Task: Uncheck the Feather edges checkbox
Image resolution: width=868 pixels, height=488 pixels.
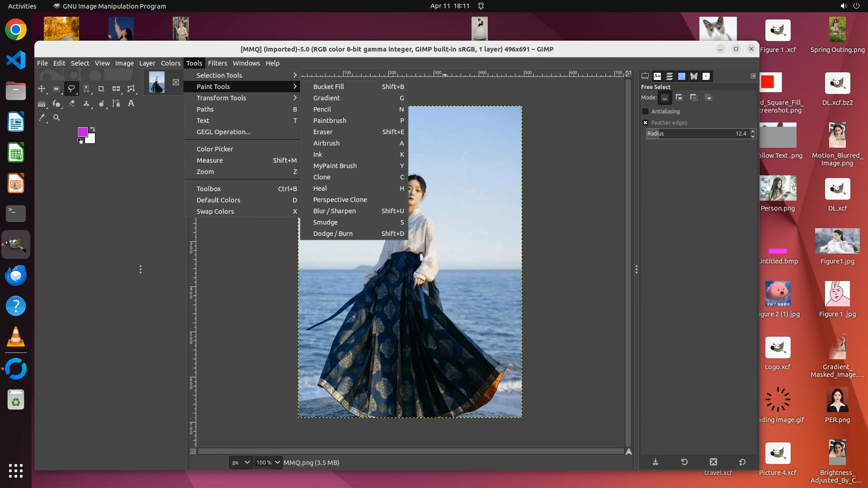Action: tap(646, 123)
